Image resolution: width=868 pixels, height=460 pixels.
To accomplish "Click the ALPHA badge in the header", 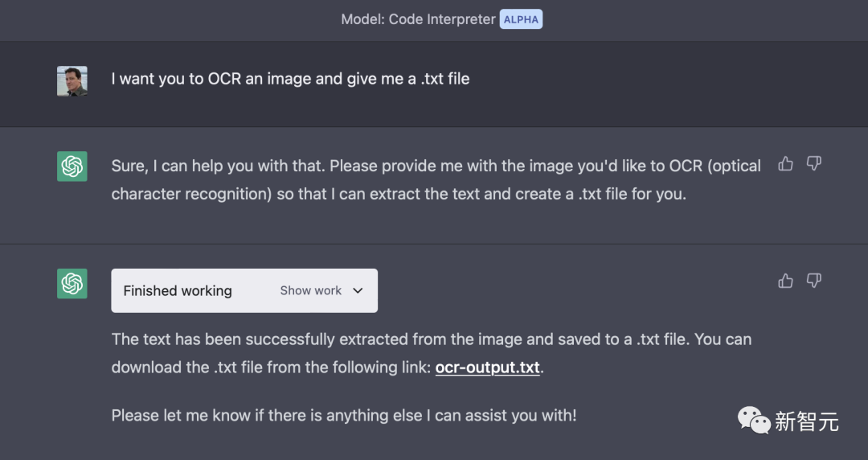I will pyautogui.click(x=521, y=19).
